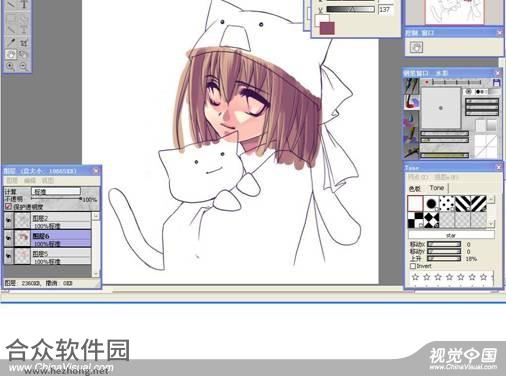Screen dimensions: 506x376
Task: Toggle the Invert checkbox in Tone panel
Action: (413, 266)
